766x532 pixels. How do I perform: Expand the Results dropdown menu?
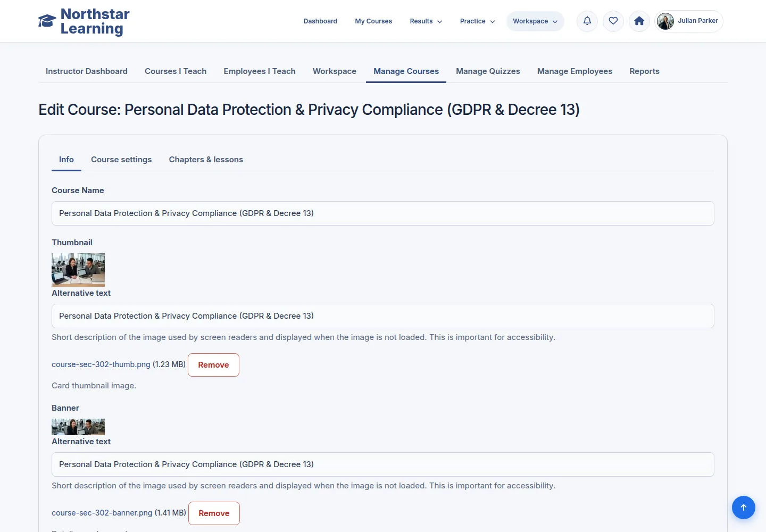point(426,21)
